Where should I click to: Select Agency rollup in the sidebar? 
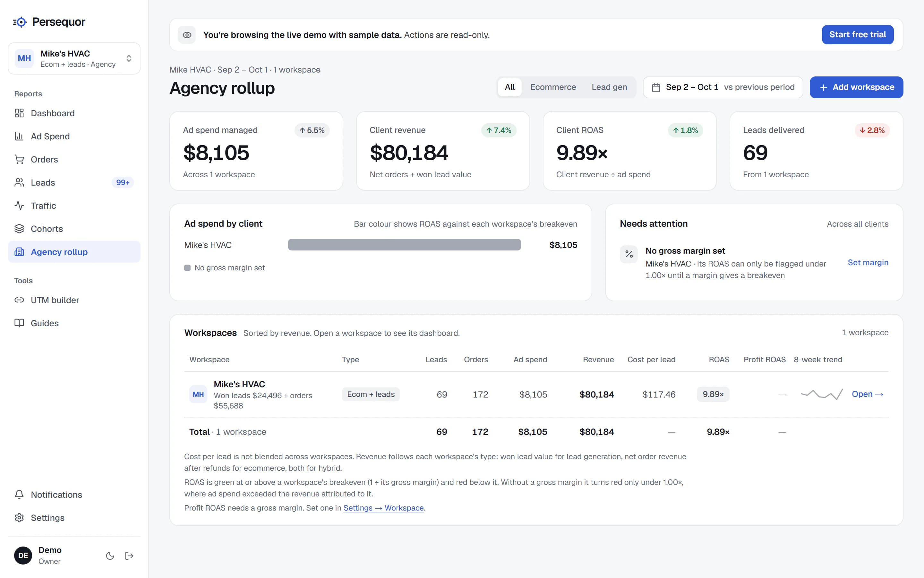click(x=74, y=252)
